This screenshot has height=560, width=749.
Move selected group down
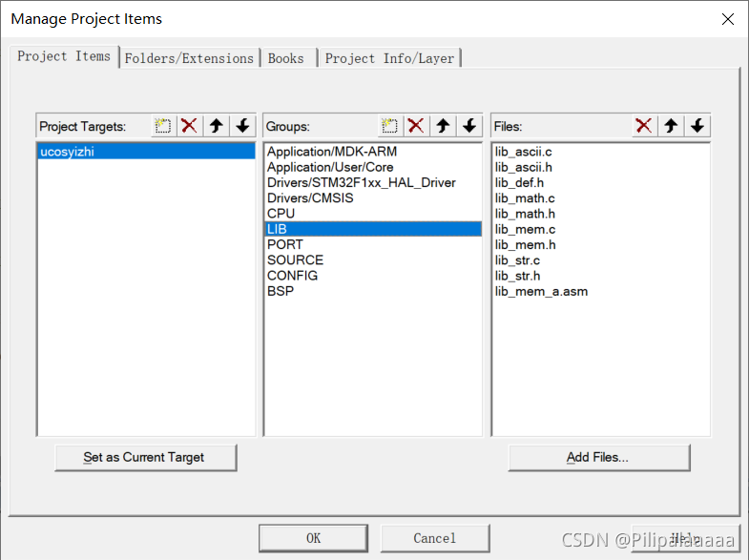point(469,126)
